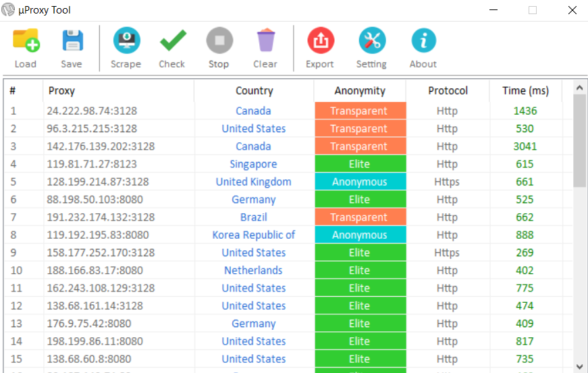
Task: Show the About info icon
Action: tap(423, 42)
